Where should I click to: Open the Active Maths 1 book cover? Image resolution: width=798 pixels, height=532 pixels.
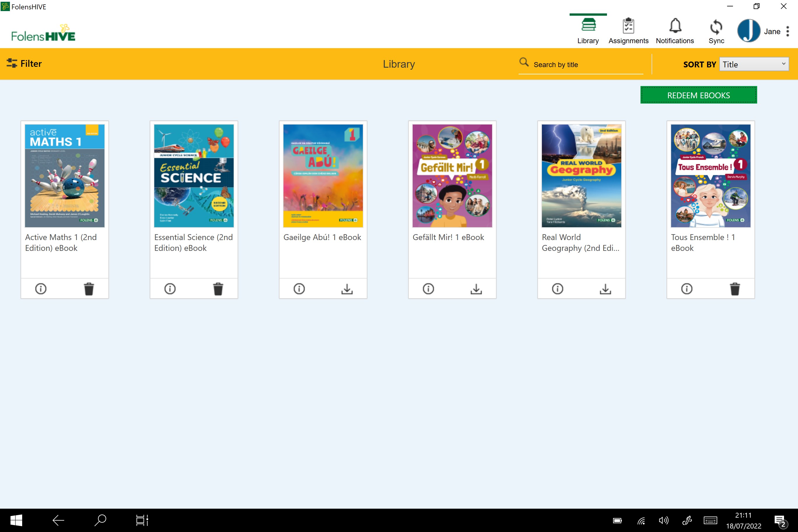tap(65, 175)
